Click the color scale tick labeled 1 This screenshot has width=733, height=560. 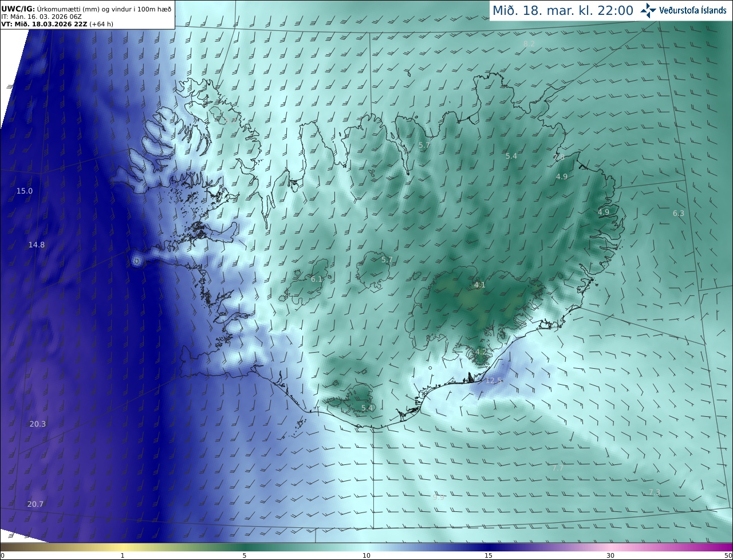[123, 555]
